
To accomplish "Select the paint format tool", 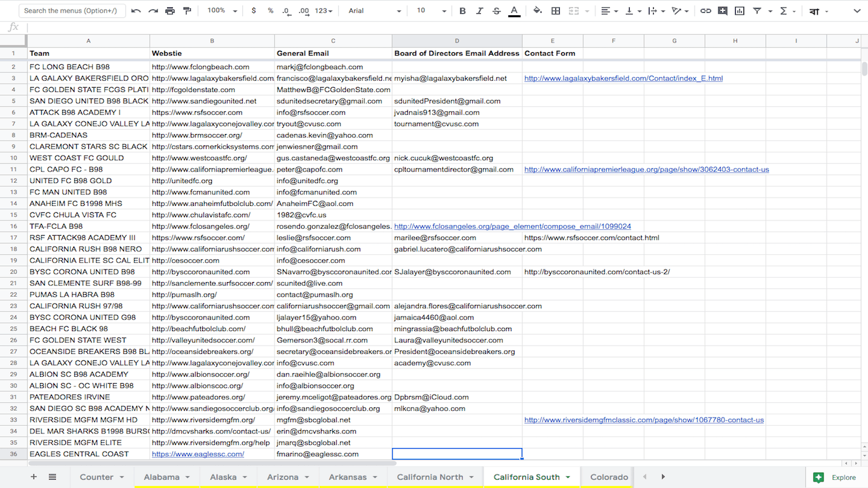I will 187,11.
